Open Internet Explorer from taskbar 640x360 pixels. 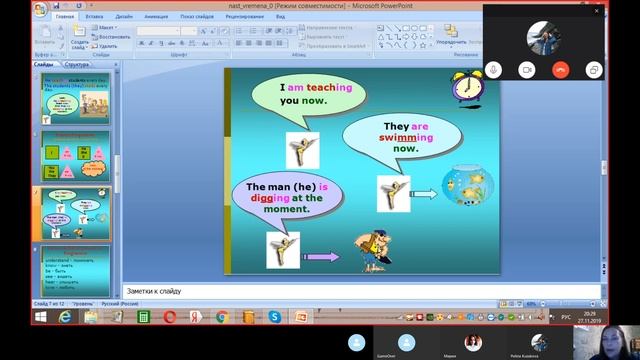65,317
